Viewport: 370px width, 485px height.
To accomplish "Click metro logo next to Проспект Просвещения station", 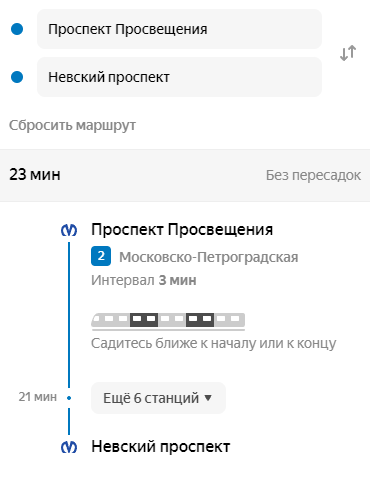I will [69, 230].
